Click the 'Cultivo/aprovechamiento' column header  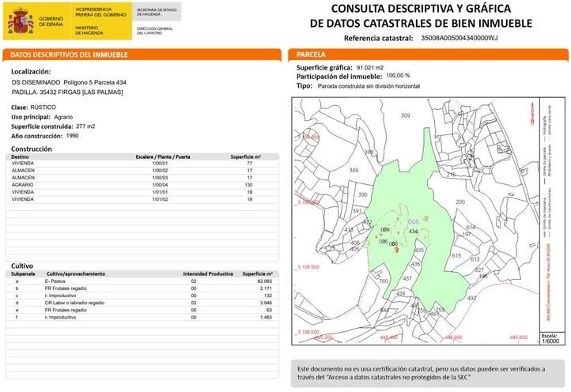click(76, 273)
